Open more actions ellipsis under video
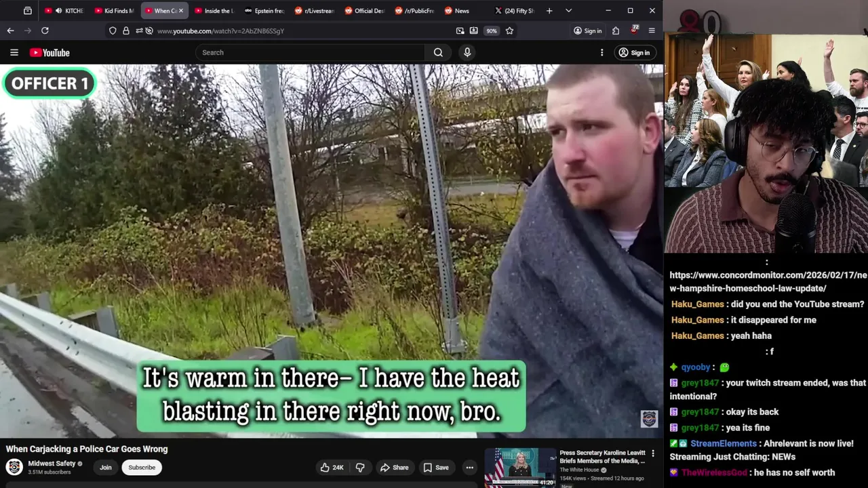868x488 pixels. pos(469,467)
